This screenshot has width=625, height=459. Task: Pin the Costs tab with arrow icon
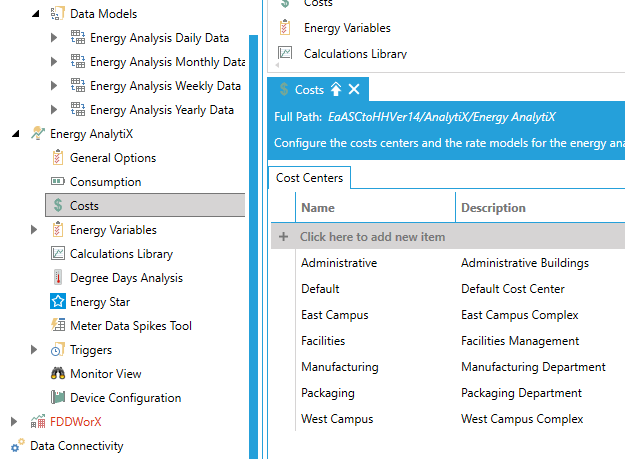click(x=336, y=90)
